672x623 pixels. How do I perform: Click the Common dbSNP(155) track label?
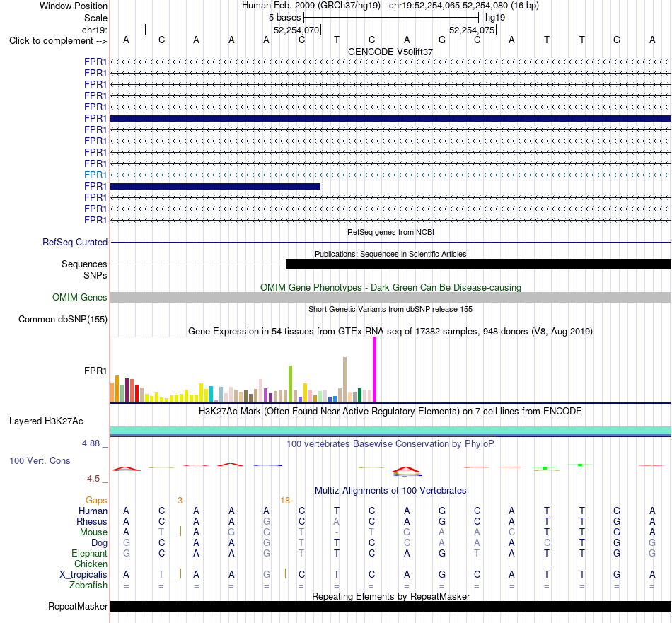[x=62, y=319]
